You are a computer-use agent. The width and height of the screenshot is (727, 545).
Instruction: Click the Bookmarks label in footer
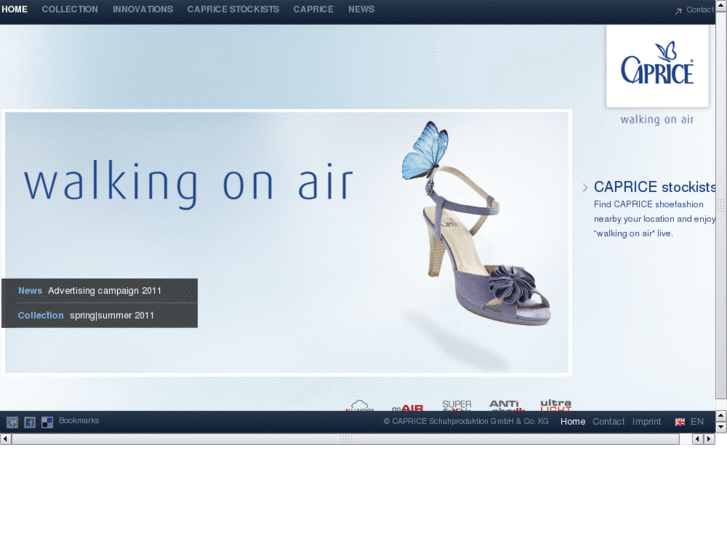pos(79,421)
